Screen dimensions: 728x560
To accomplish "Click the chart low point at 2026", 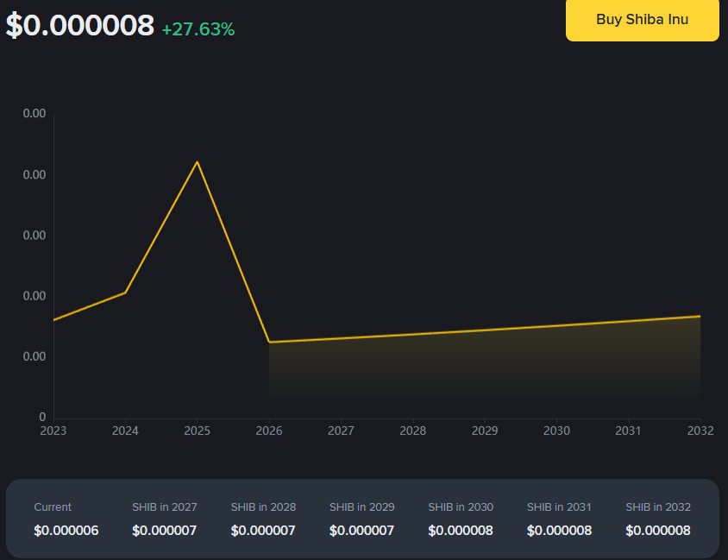I will tap(269, 341).
